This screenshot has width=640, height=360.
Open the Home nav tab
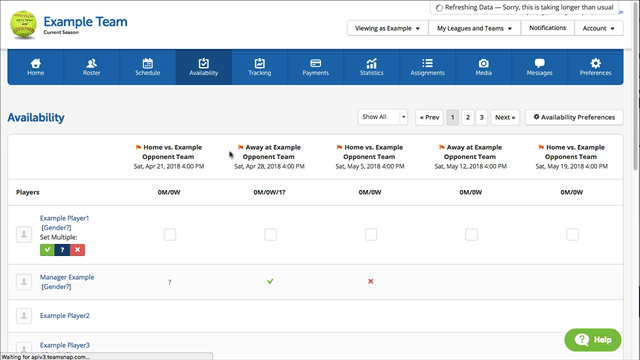(x=36, y=67)
